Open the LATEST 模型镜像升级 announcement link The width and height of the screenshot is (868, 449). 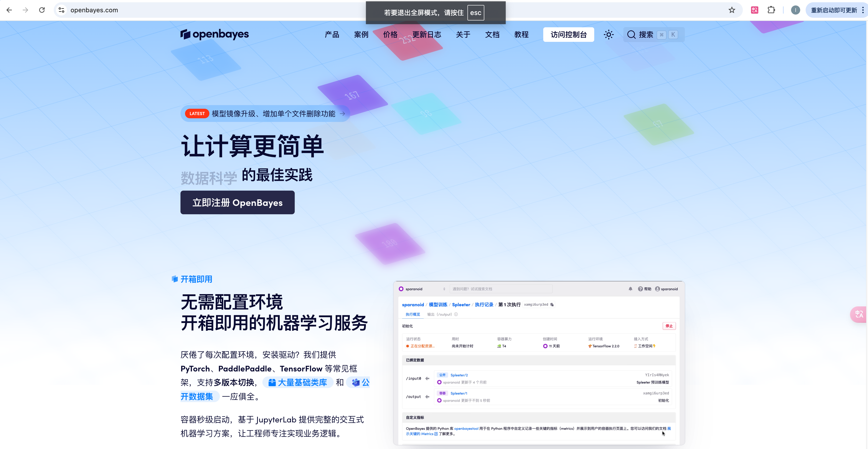(266, 114)
